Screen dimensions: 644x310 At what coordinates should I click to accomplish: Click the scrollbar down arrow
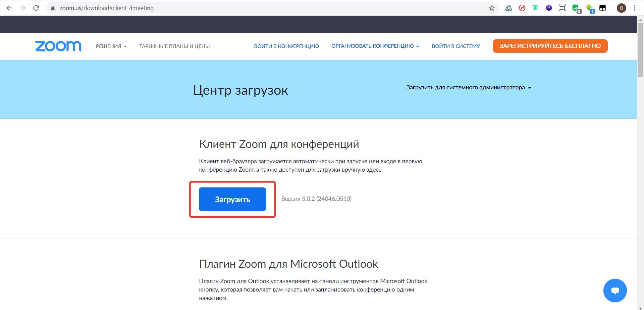(640, 307)
